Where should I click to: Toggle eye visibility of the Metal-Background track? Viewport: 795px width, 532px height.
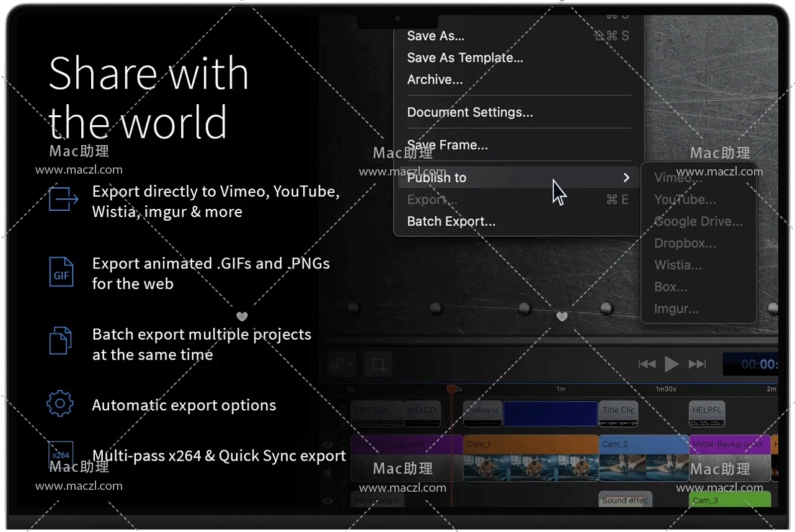click(328, 445)
